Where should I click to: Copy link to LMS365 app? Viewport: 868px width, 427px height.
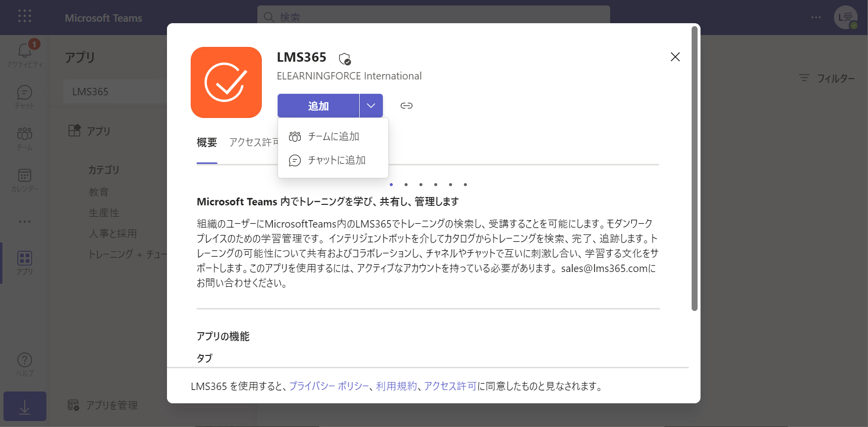[407, 106]
